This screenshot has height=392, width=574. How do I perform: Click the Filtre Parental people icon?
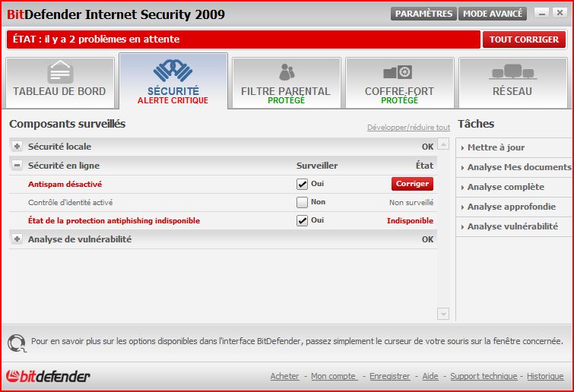pyautogui.click(x=287, y=72)
